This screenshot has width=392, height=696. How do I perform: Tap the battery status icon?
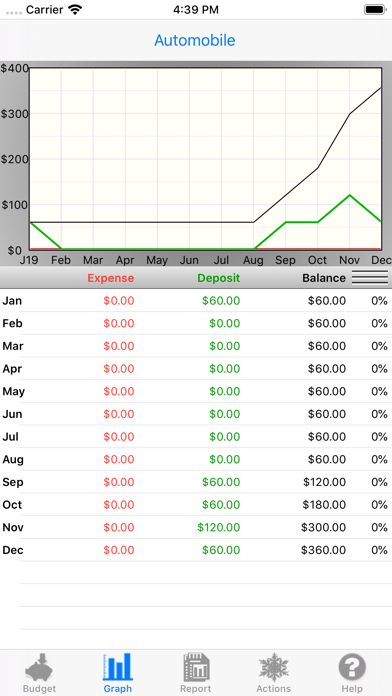(x=375, y=9)
